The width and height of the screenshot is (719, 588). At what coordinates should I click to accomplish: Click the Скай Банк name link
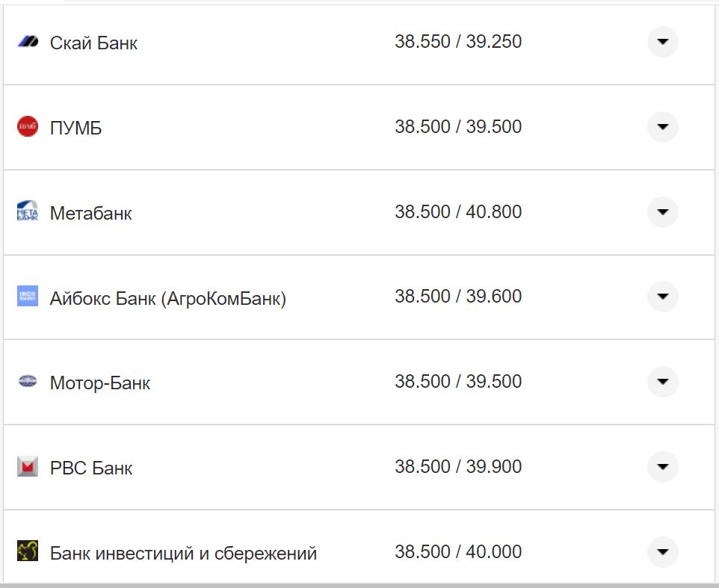point(93,43)
